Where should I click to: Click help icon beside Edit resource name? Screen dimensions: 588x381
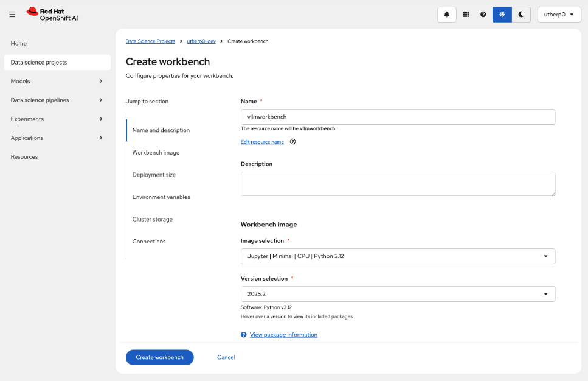(292, 142)
